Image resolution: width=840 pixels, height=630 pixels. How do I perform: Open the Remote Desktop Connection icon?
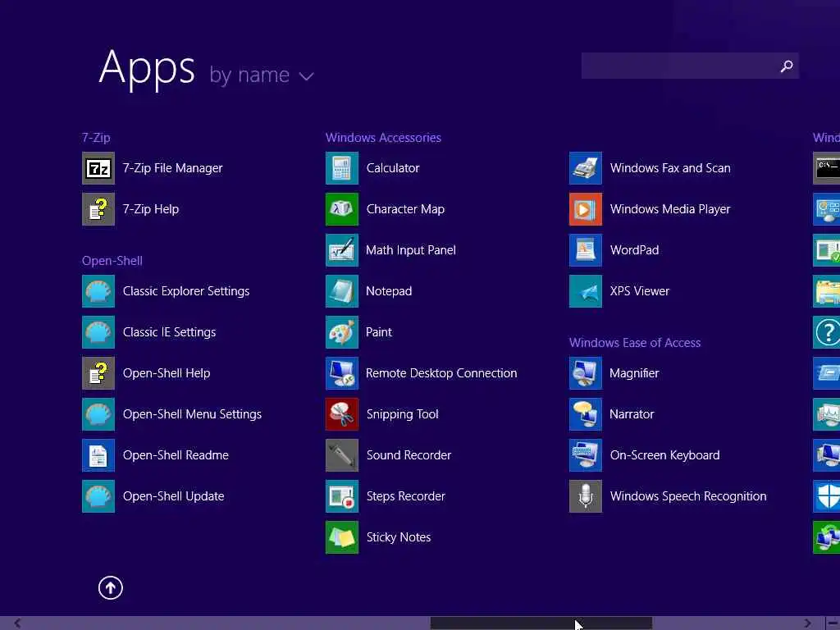pos(342,373)
